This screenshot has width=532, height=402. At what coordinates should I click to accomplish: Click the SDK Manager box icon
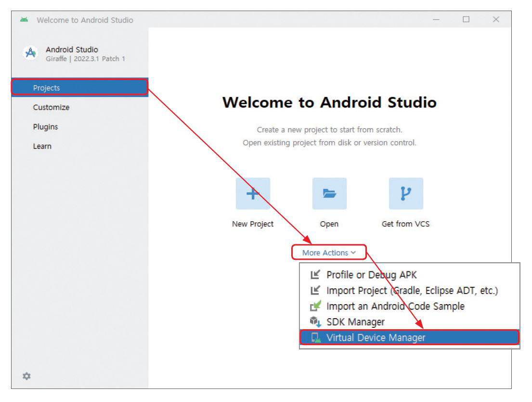click(315, 322)
